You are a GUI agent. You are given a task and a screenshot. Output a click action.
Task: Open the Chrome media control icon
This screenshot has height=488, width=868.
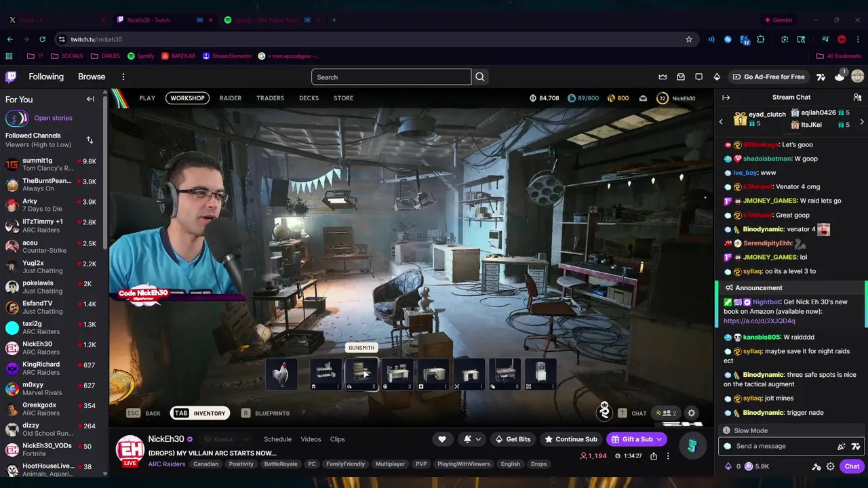click(825, 39)
